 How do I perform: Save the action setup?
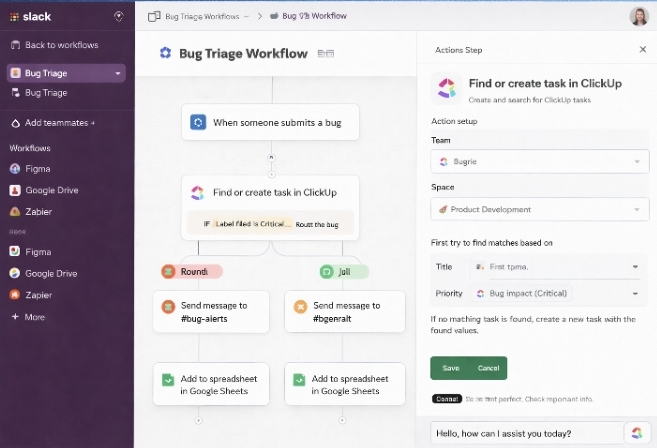point(451,368)
